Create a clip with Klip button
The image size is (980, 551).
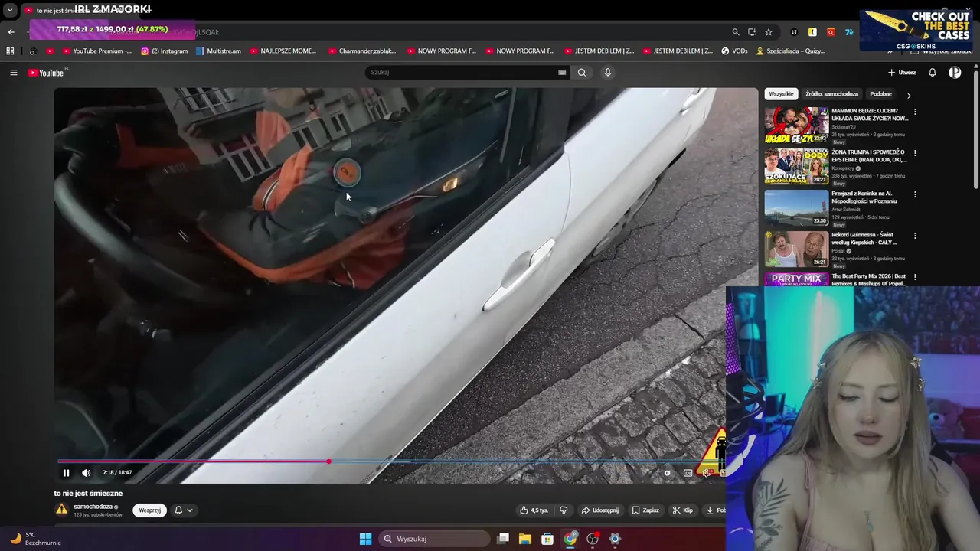tap(683, 510)
